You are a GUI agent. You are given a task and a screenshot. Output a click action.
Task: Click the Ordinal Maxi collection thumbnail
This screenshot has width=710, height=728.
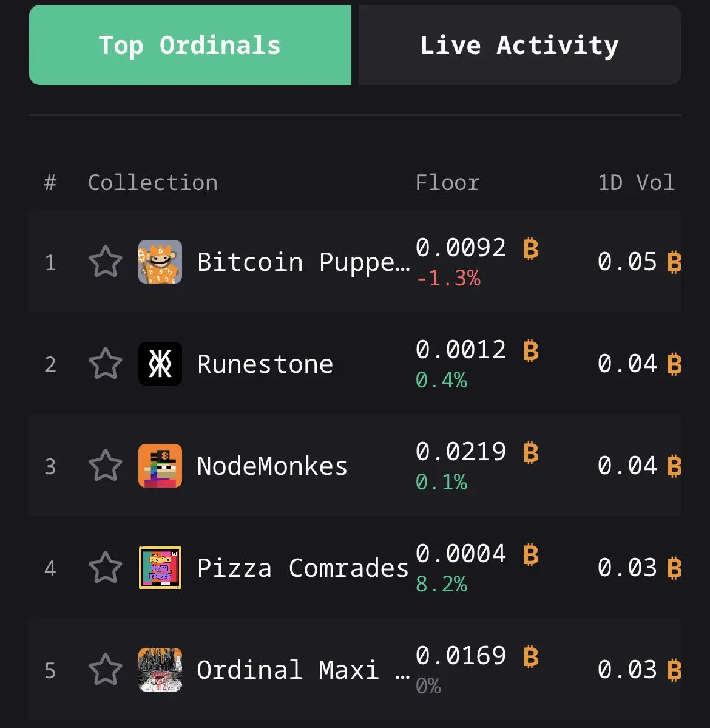click(x=160, y=670)
